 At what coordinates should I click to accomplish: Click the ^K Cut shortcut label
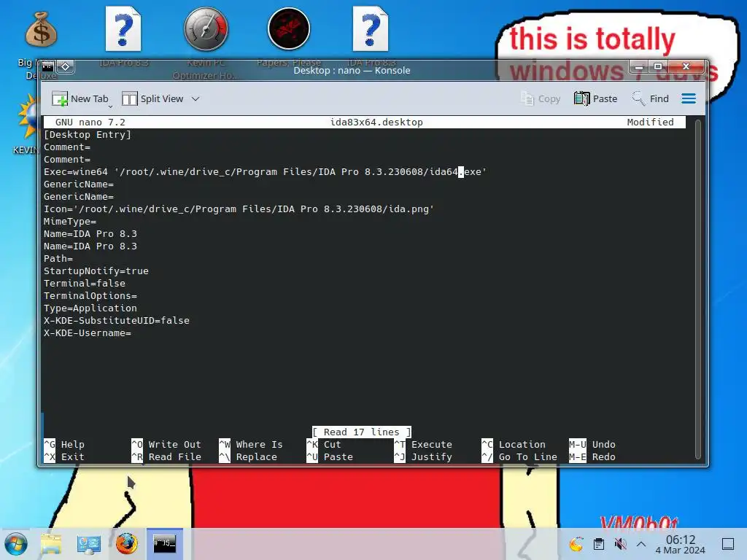324,444
